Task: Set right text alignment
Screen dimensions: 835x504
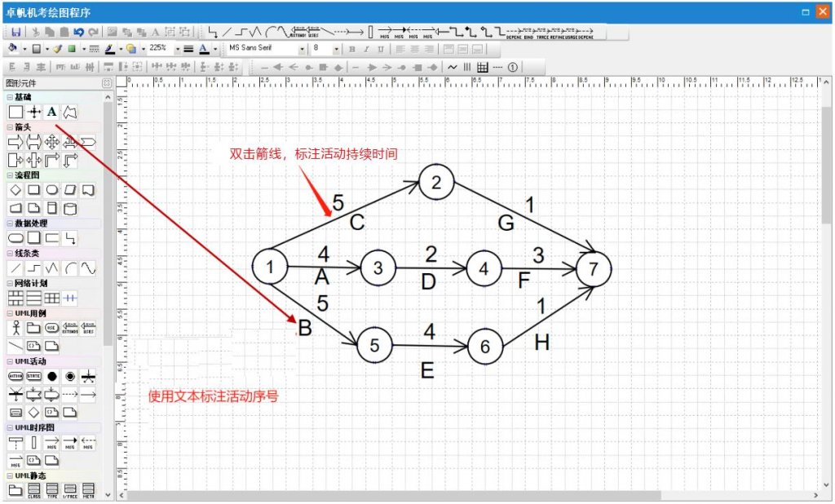Action: point(429,49)
